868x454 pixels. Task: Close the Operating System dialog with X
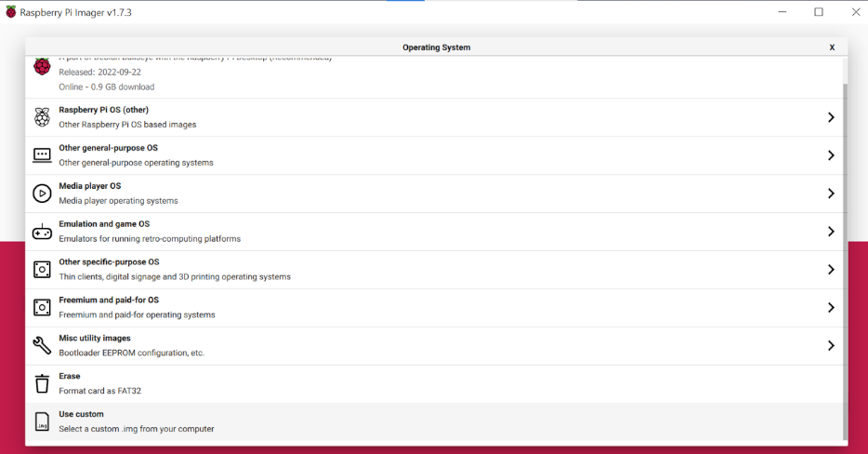click(x=832, y=47)
